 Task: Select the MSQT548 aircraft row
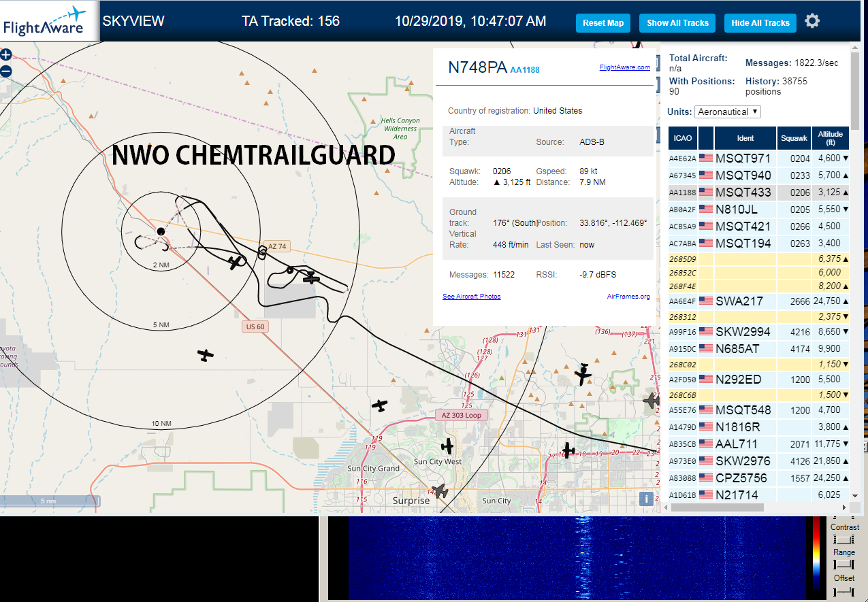(x=759, y=409)
